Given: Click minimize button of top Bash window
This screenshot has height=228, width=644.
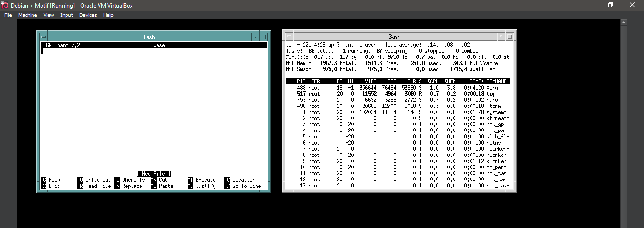Looking at the screenshot, I should click(502, 36).
